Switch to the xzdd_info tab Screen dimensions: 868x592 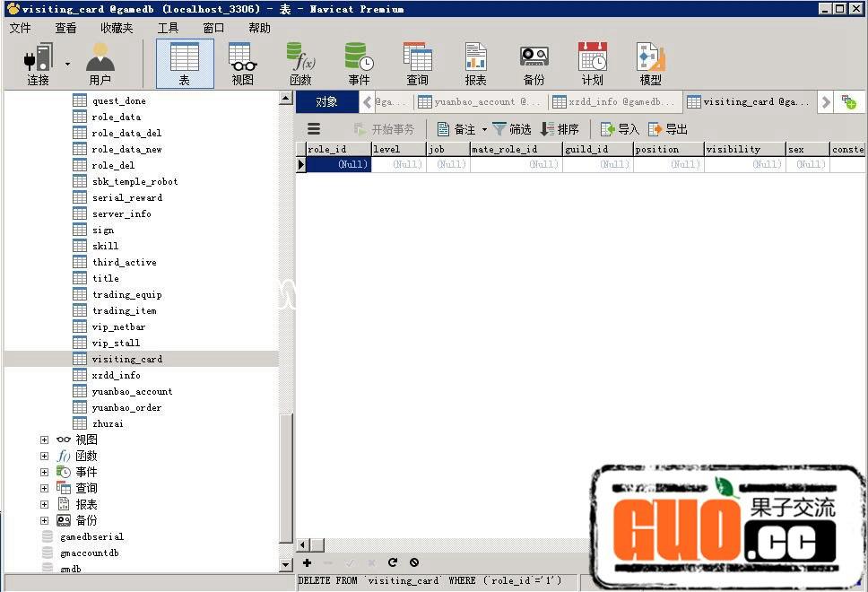tap(615, 102)
